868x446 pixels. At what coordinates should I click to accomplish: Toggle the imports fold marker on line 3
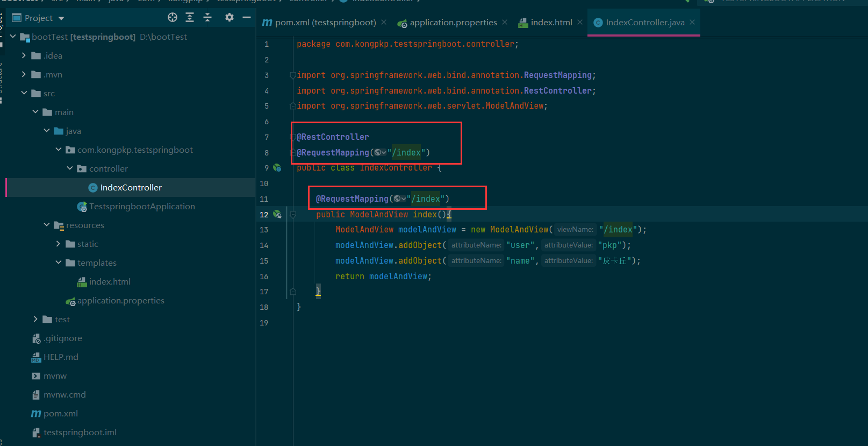coord(293,75)
